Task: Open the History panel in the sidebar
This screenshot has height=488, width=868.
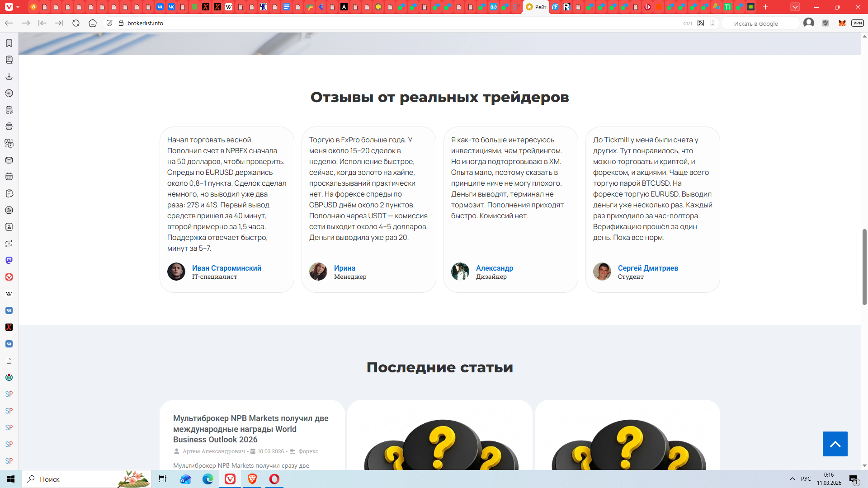Action: pos(9,93)
